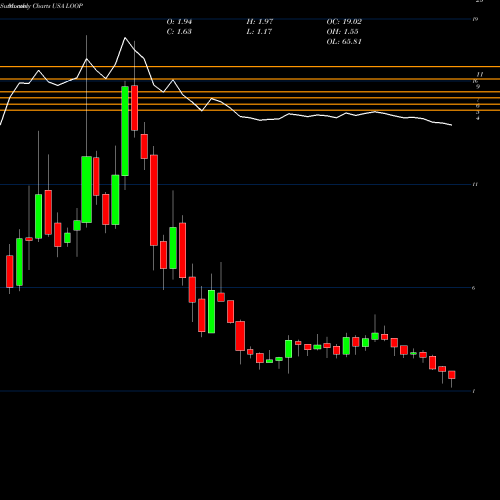The width and height of the screenshot is (500, 500).
Task: Click the OC: 19.02 statistic
Action: [344, 22]
